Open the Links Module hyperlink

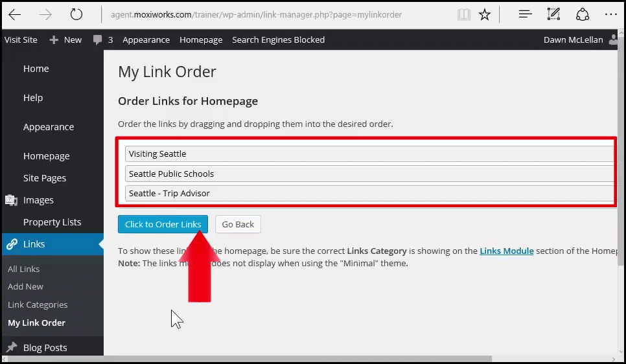tap(506, 251)
